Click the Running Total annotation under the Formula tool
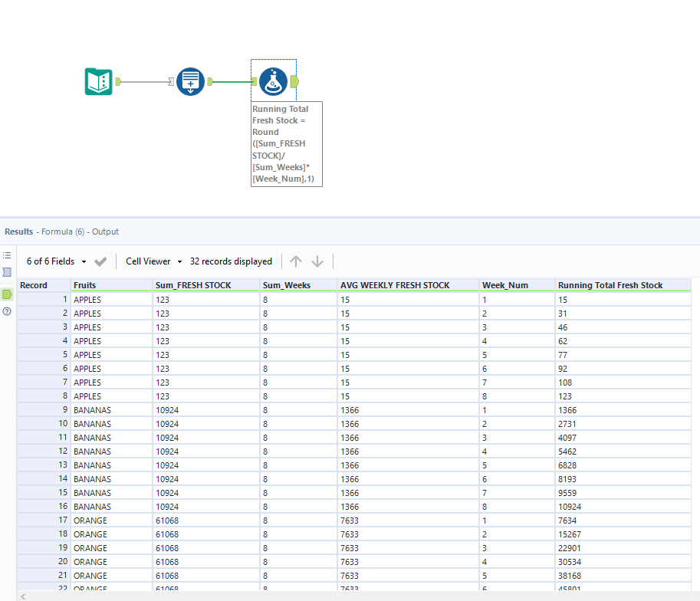The width and height of the screenshot is (700, 601). click(x=287, y=144)
